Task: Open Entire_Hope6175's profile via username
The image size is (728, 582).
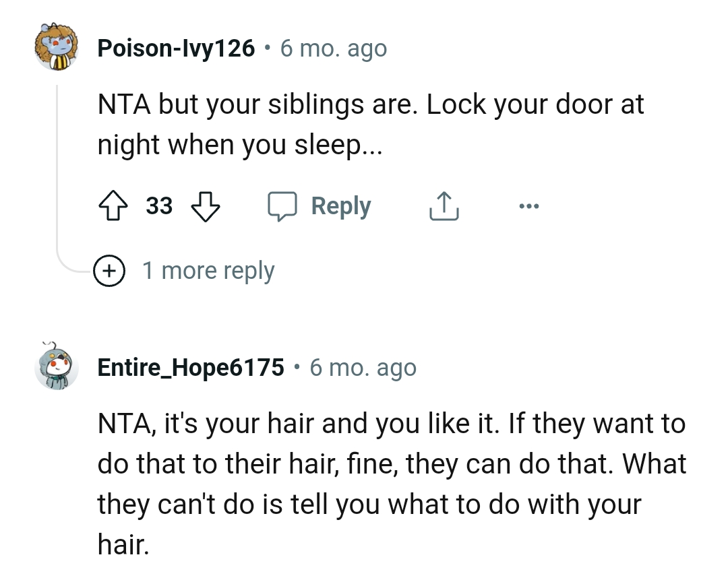Action: 191,368
